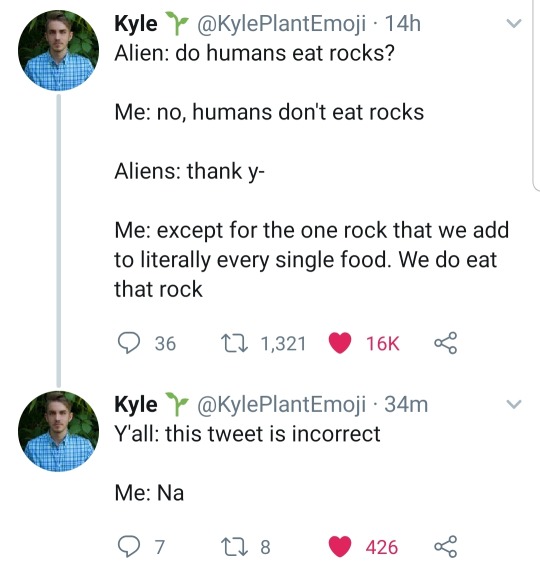Retweet the tweet with 1,321 retweets
The width and height of the screenshot is (540, 567).
click(x=234, y=343)
